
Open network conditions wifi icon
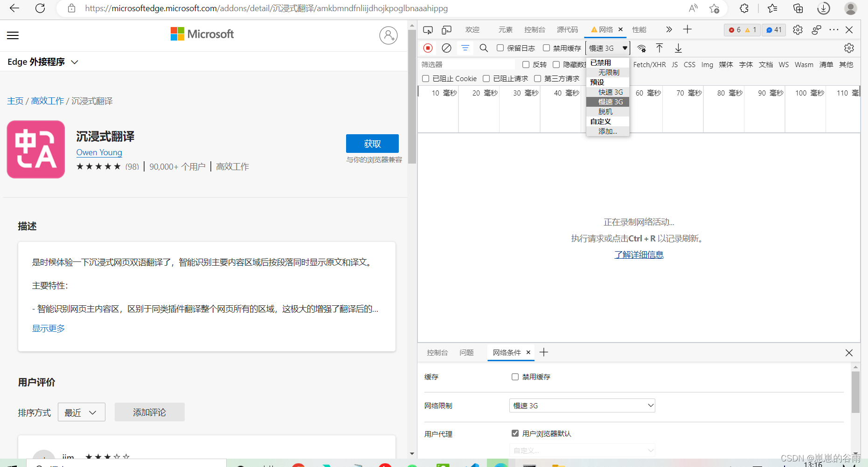[642, 48]
